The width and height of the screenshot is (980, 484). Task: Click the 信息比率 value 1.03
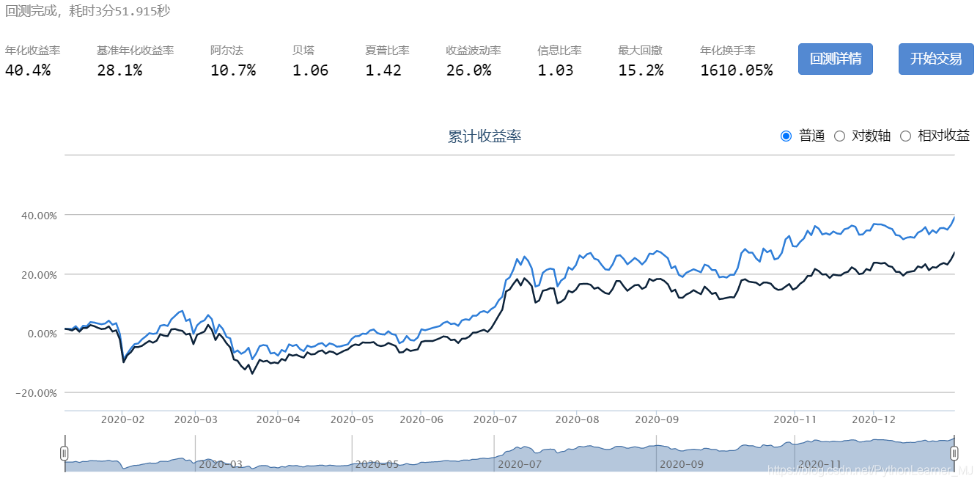(556, 70)
